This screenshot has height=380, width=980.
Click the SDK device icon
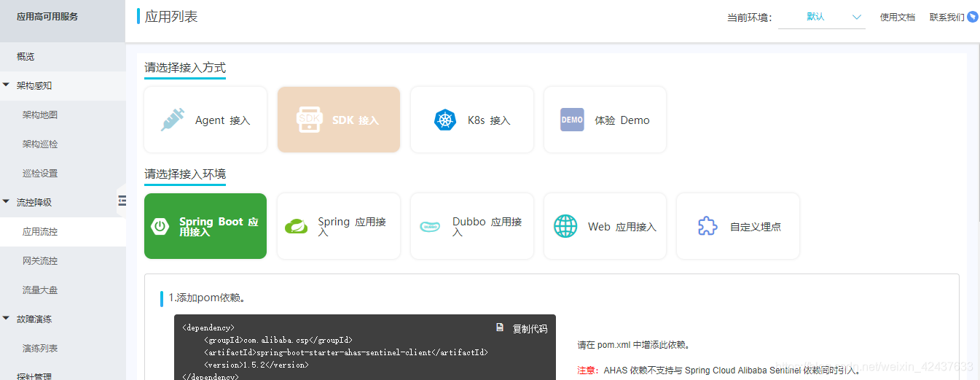coord(309,120)
